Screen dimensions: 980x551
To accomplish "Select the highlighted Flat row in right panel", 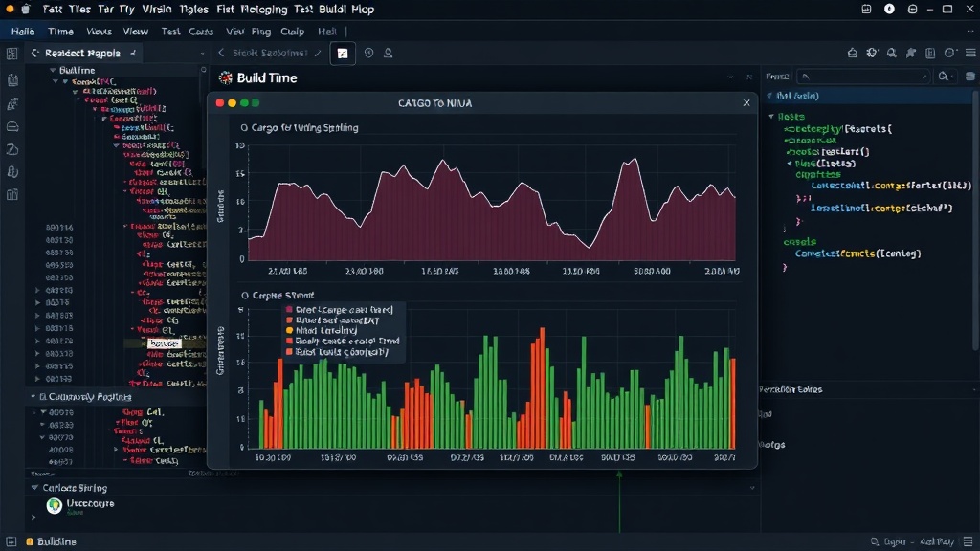I will pos(869,97).
